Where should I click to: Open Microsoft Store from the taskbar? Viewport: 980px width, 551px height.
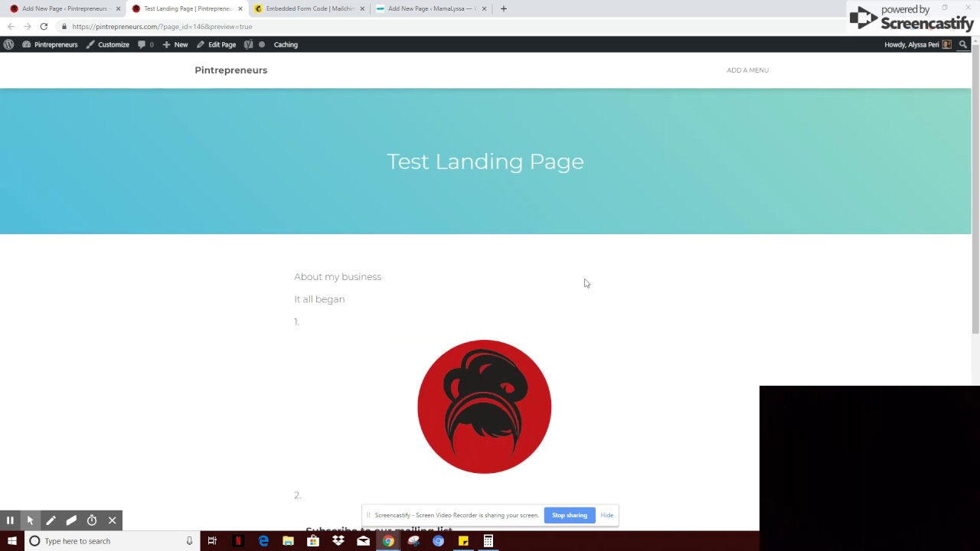point(313,541)
